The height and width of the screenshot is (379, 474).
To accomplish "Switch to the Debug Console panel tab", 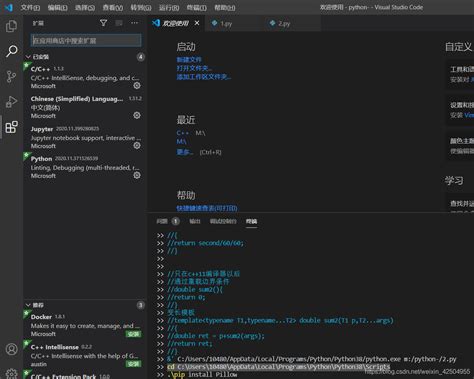I will click(223, 221).
